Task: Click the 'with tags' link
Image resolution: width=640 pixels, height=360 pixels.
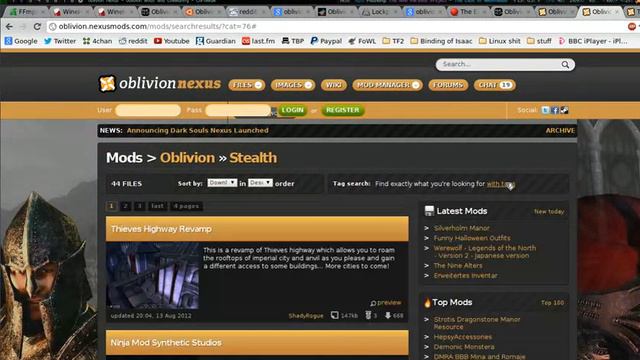Action: pos(500,184)
